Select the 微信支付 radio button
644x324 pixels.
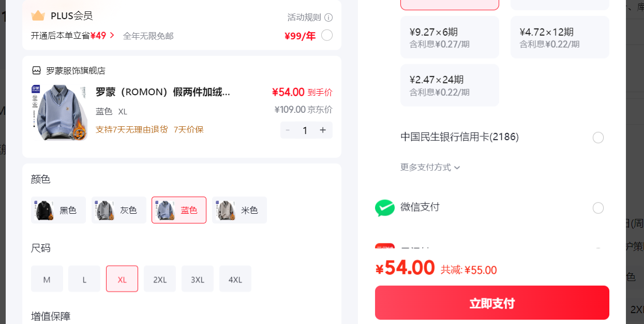598,208
